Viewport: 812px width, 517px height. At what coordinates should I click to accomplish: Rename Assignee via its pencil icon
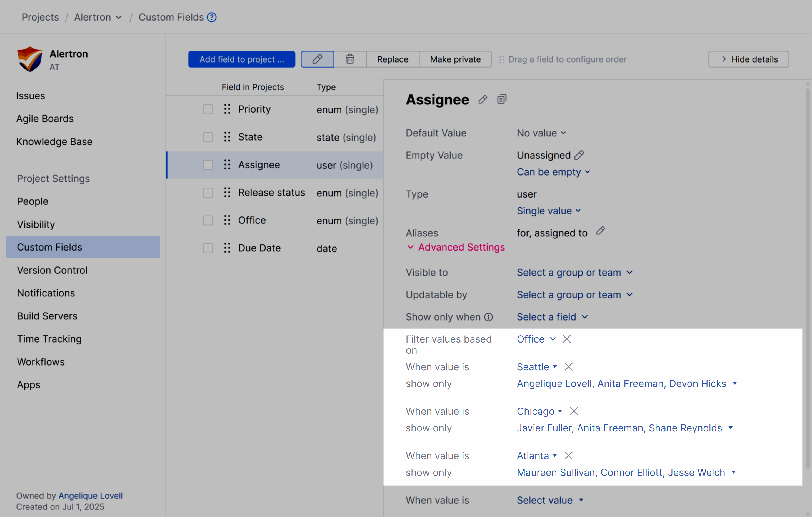coord(483,99)
